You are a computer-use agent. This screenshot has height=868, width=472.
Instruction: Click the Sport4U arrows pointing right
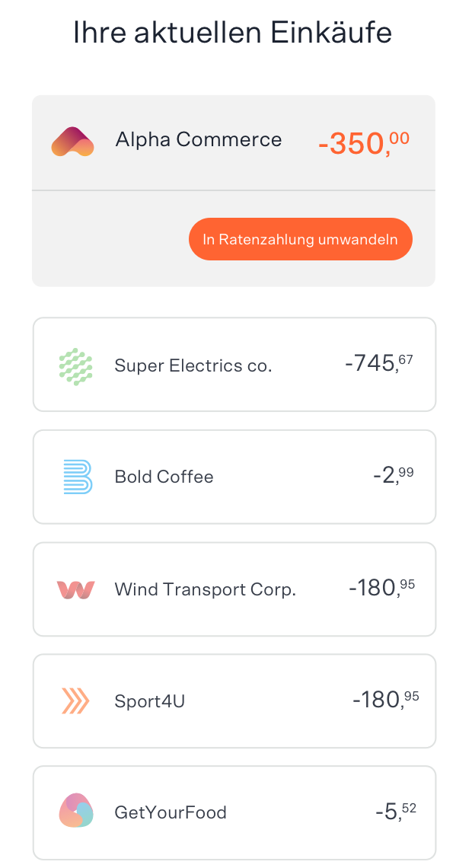coord(75,700)
